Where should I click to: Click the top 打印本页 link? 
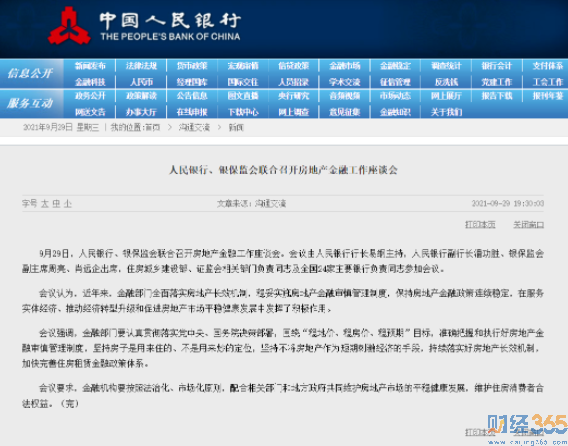tap(480, 225)
